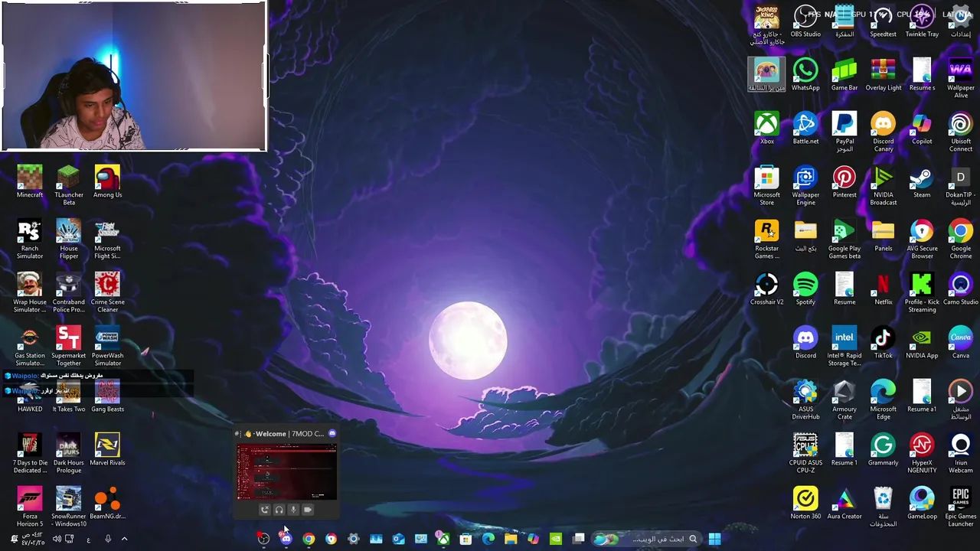980x551 pixels.
Task: Open the Pinterest desktop shortcut
Action: pyautogui.click(x=844, y=181)
